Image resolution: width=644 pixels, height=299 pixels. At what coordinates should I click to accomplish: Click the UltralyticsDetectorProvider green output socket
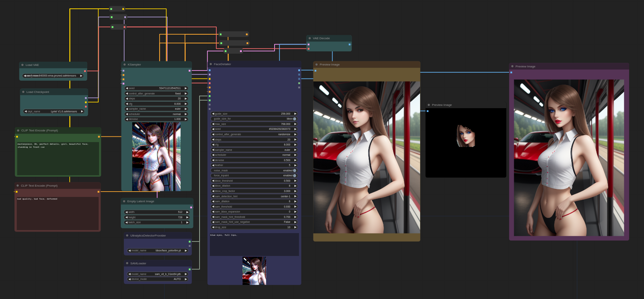[190, 241]
